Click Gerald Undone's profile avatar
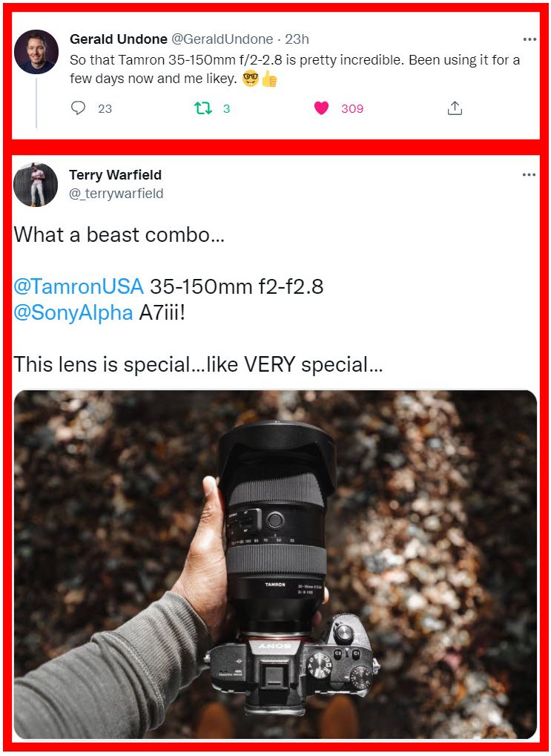This screenshot has width=551, height=756. 36,52
